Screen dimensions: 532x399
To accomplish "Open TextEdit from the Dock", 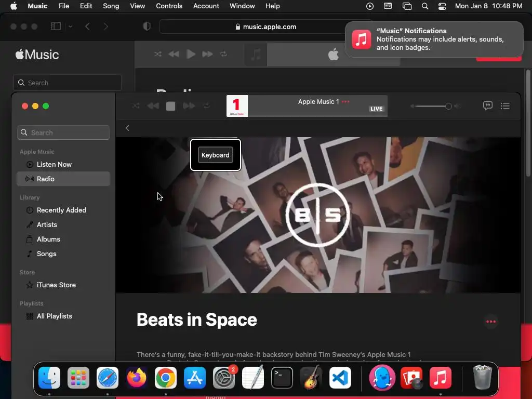I will 253,377.
